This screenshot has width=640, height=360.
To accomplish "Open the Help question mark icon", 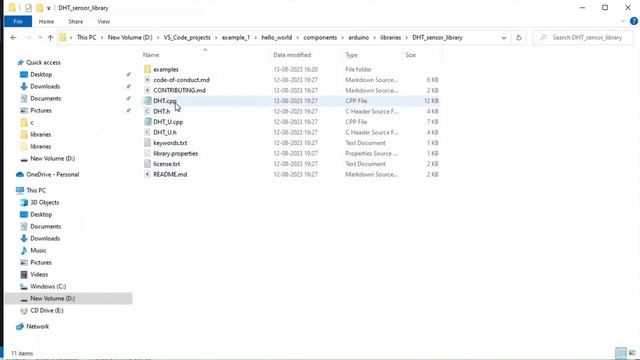I will click(634, 22).
